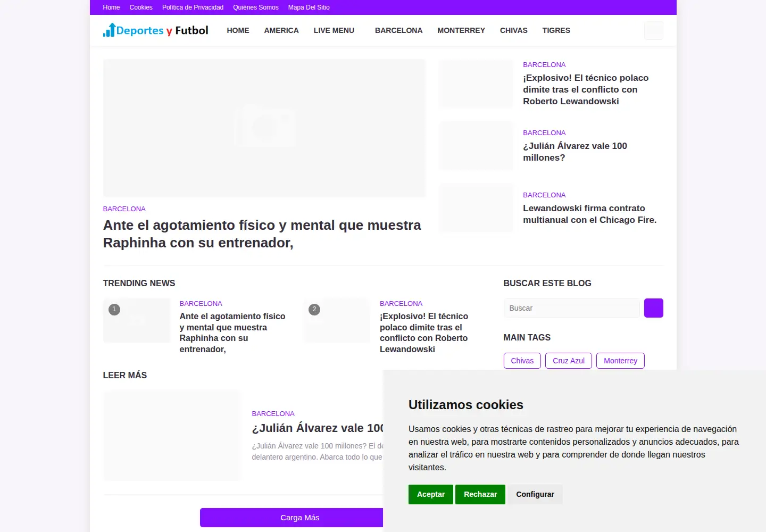Open Politica de Privacidad link

(193, 7)
